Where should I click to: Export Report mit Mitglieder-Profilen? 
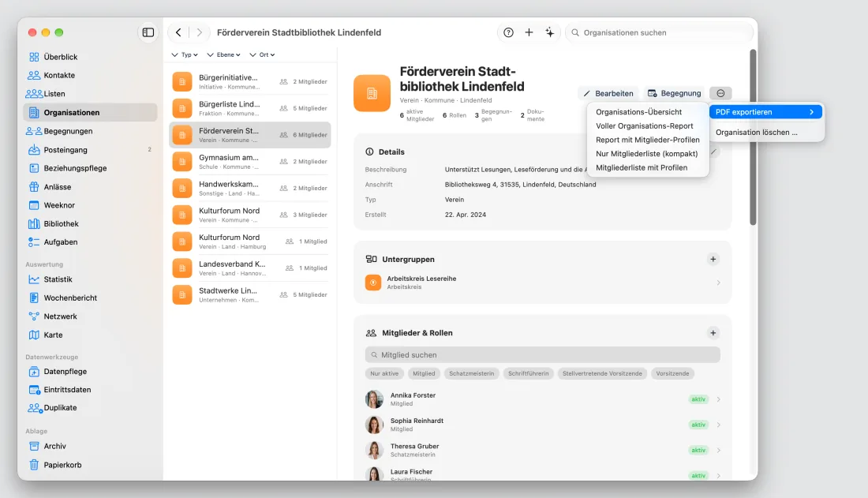click(x=648, y=140)
